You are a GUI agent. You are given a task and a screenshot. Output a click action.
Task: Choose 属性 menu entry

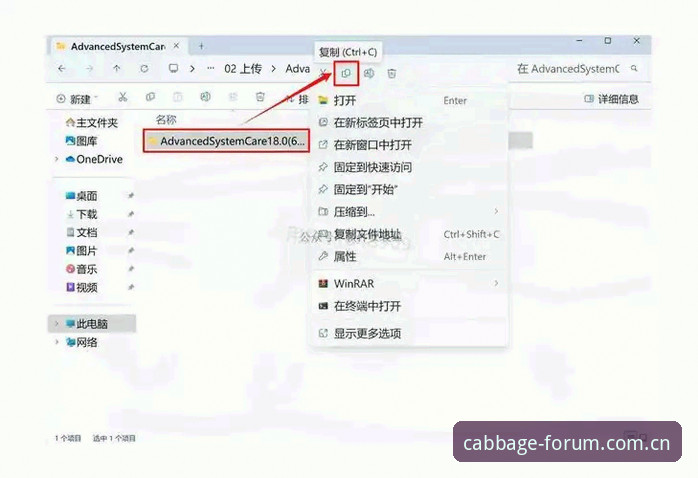409,256
